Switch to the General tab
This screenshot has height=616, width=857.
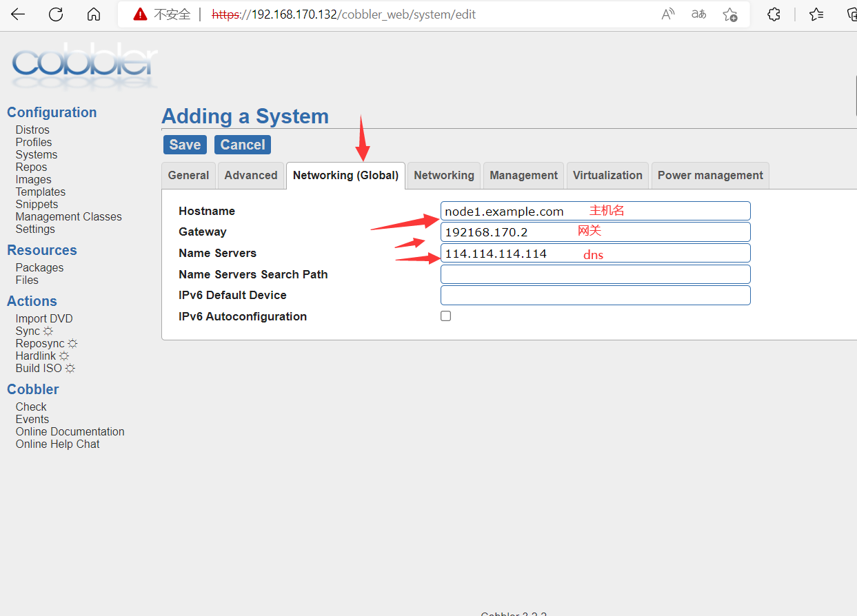click(188, 175)
